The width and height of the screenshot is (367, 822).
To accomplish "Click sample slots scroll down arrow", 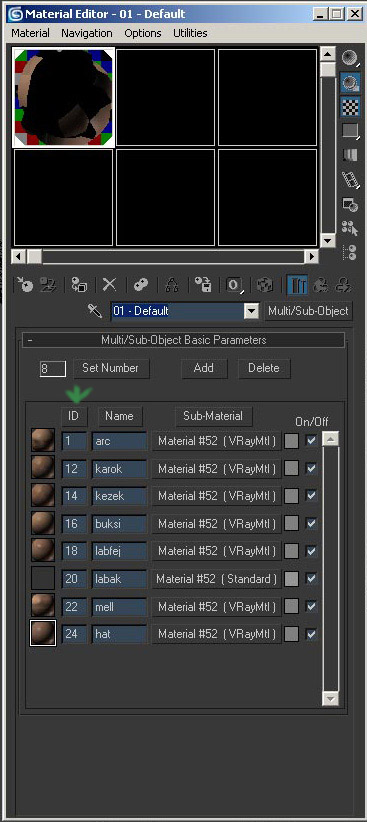I will (328, 241).
